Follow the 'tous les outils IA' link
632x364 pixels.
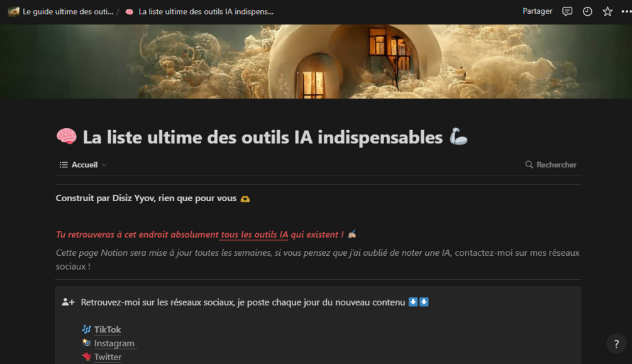click(254, 234)
